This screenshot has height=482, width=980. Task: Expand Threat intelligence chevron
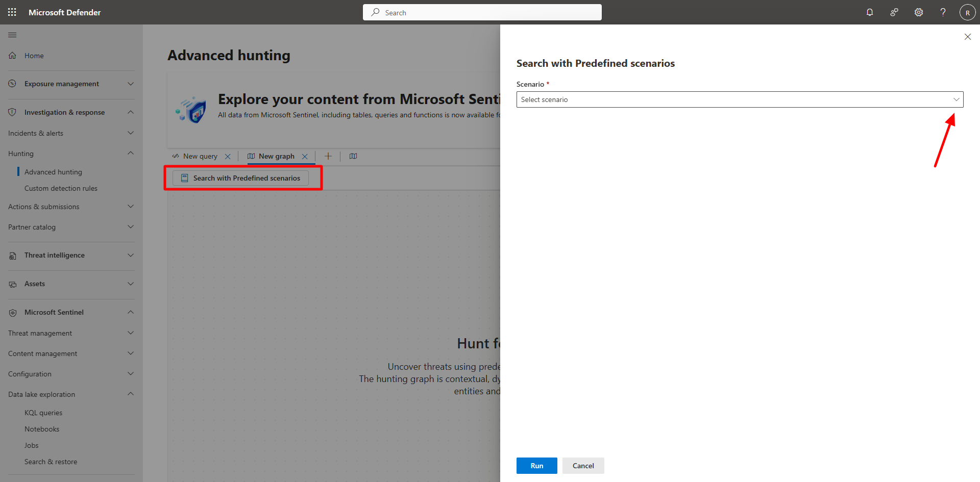coord(131,255)
